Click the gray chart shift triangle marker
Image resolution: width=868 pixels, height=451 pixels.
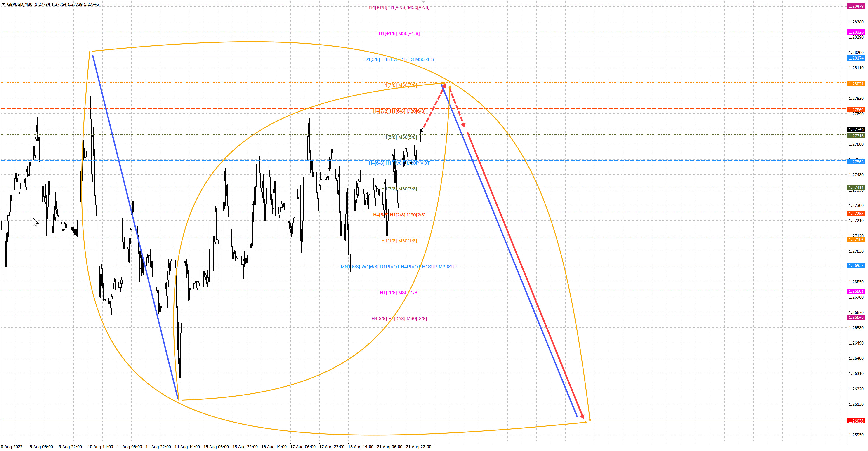coord(424,2)
